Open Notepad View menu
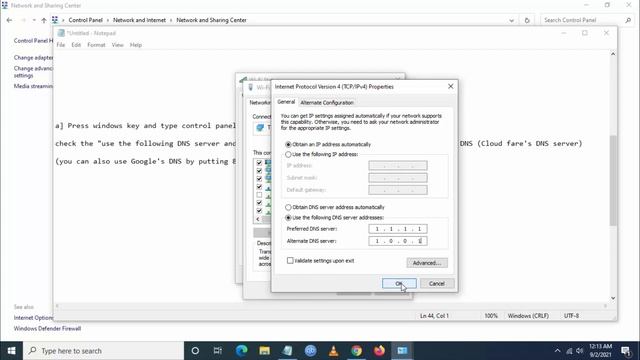 pos(117,45)
